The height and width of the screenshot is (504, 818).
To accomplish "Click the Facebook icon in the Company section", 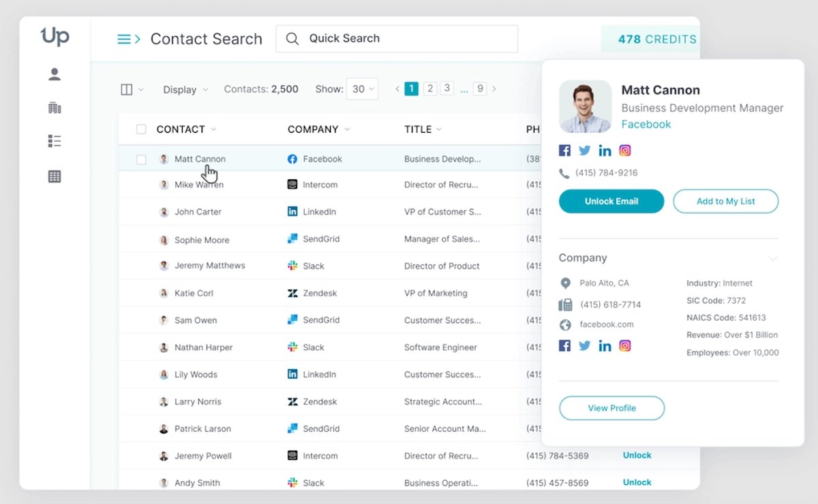I will click(x=564, y=345).
